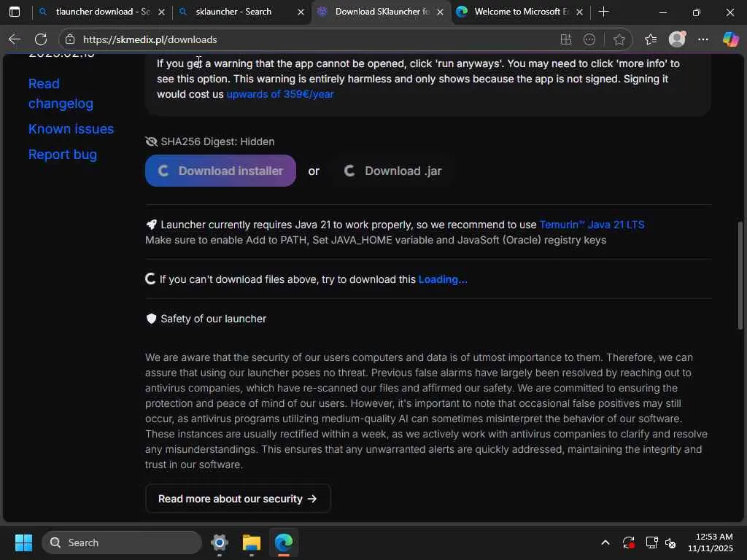The image size is (747, 560).
Task: Close the tlauncher download tab
Action: (x=161, y=12)
